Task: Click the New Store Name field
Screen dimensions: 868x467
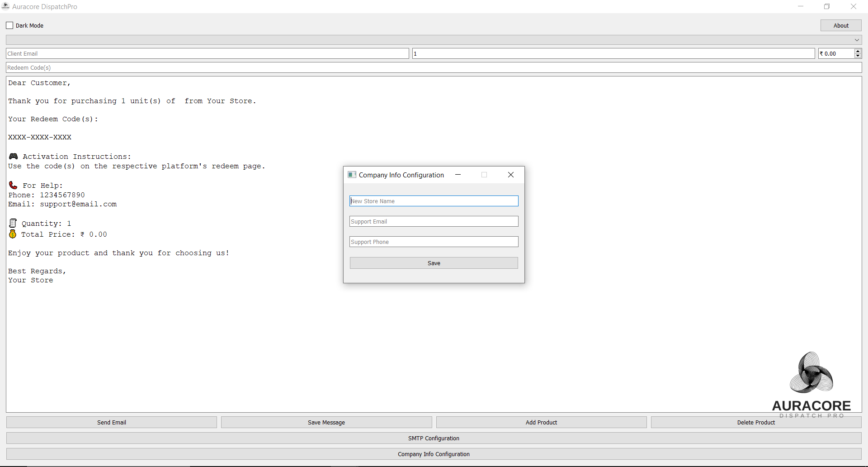Action: [x=434, y=201]
